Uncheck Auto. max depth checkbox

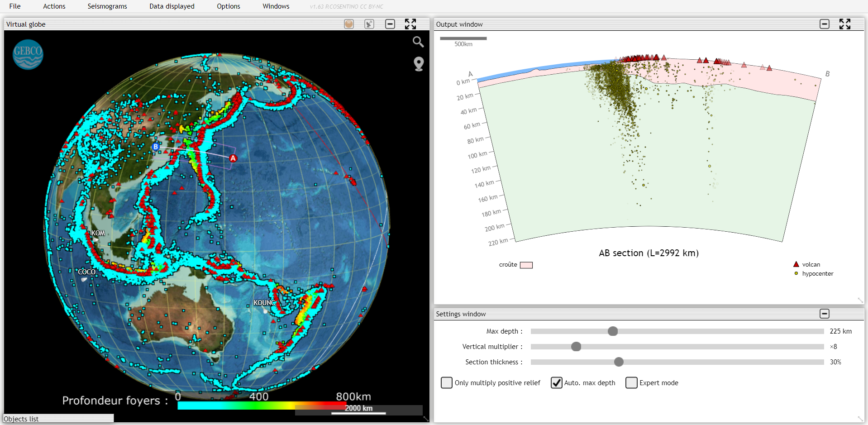(x=556, y=383)
